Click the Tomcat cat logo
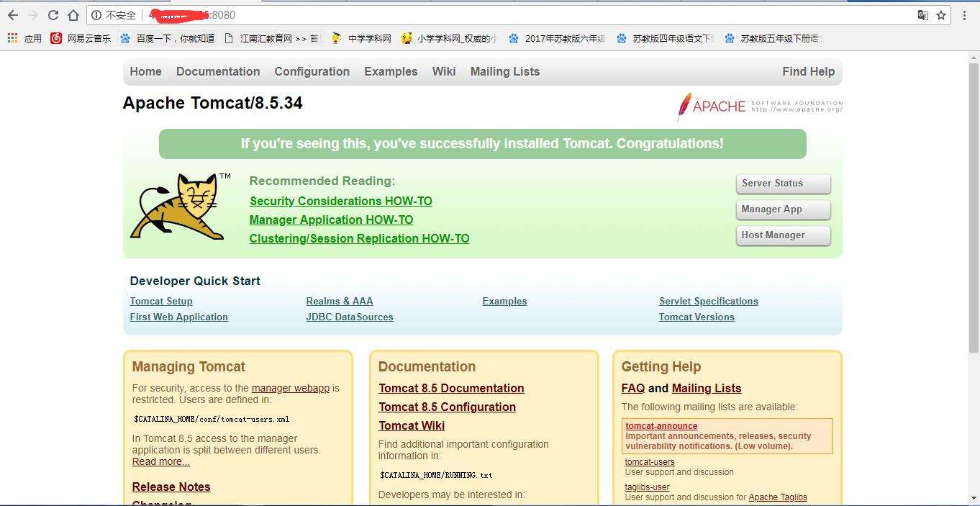This screenshot has height=506, width=980. tap(179, 206)
